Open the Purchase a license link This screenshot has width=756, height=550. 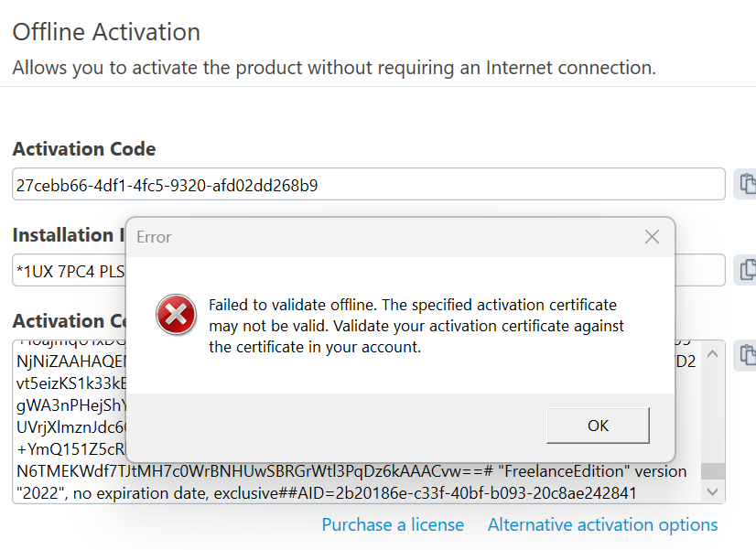point(393,524)
